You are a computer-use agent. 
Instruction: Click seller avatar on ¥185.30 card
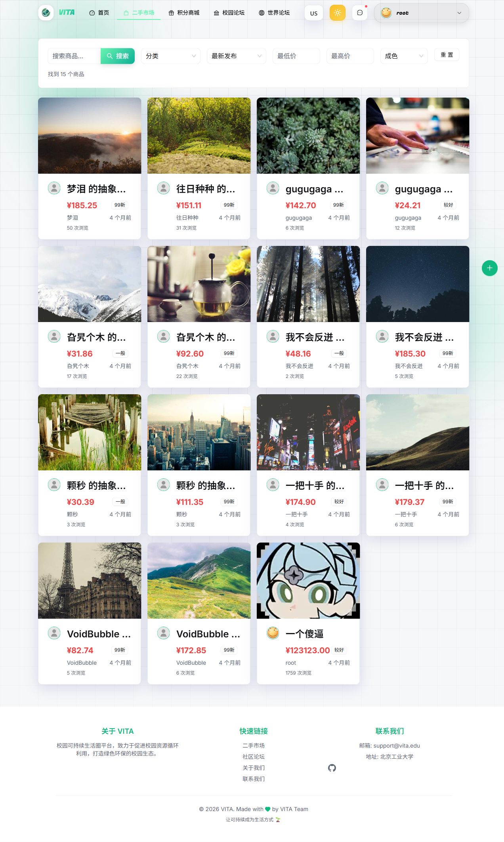click(382, 336)
